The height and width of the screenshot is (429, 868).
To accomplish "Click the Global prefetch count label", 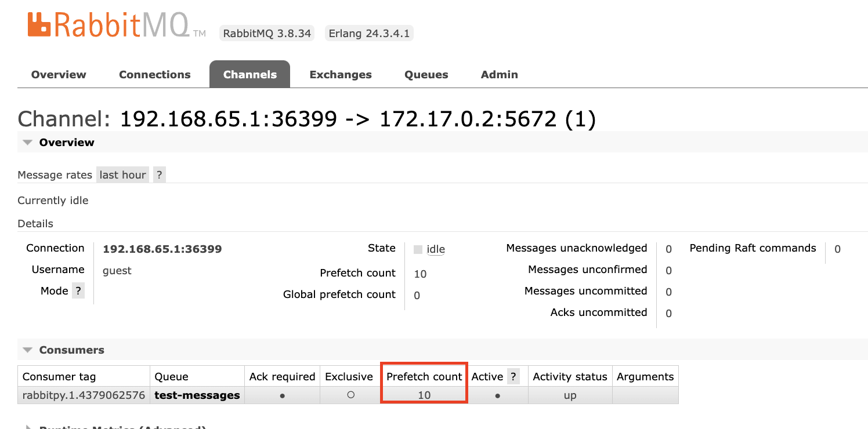I will (x=339, y=295).
